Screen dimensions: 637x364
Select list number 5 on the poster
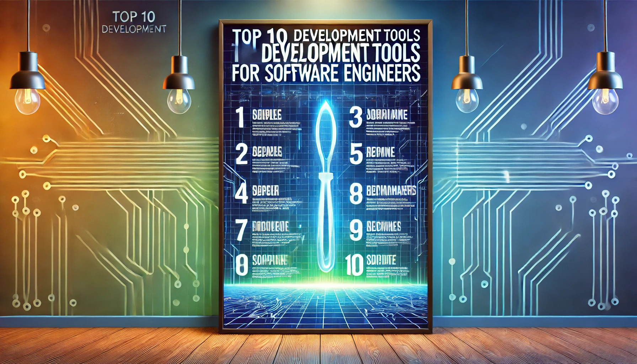[356, 154]
